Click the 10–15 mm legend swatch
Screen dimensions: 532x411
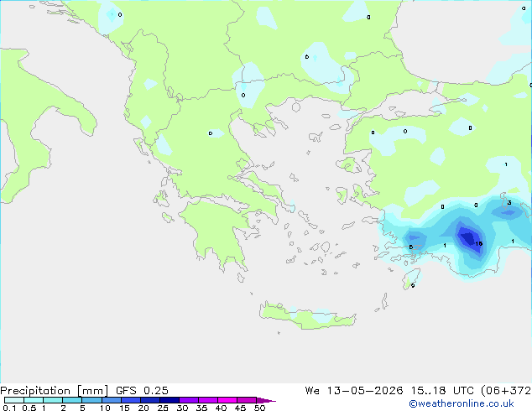tap(111, 400)
